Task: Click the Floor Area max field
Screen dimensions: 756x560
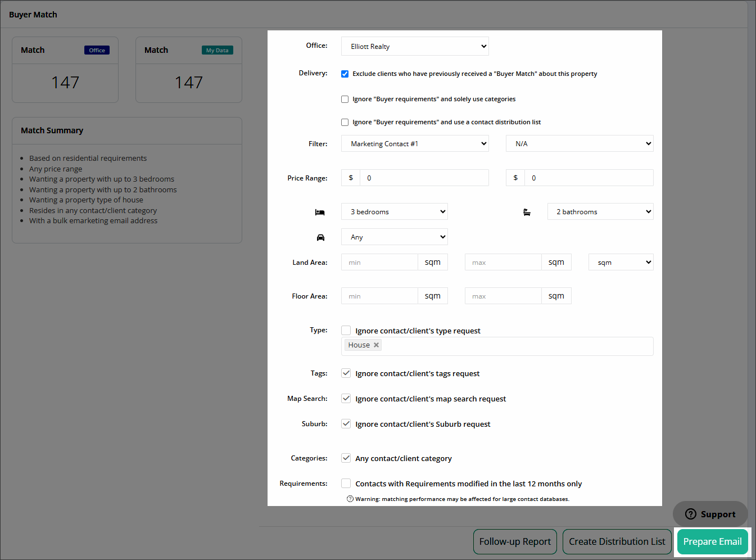Action: 503,296
